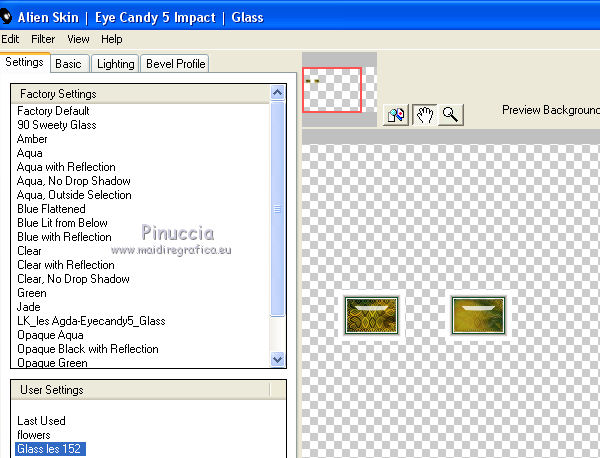The height and width of the screenshot is (458, 600).
Task: Switch to the Lighting tab
Action: point(116,64)
